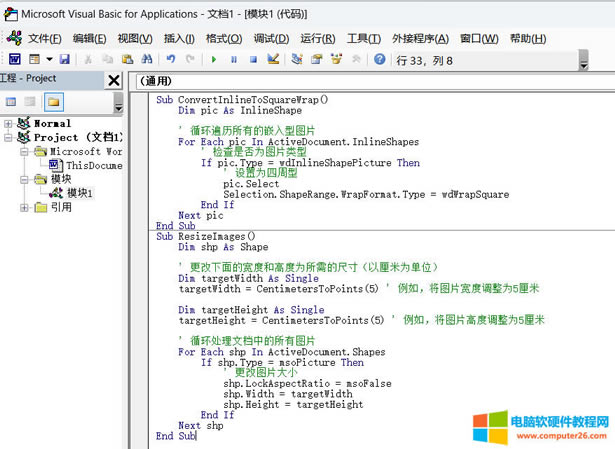Image resolution: width=615 pixels, height=449 pixels.
Task: Click the Undo arrow icon
Action: [170, 60]
